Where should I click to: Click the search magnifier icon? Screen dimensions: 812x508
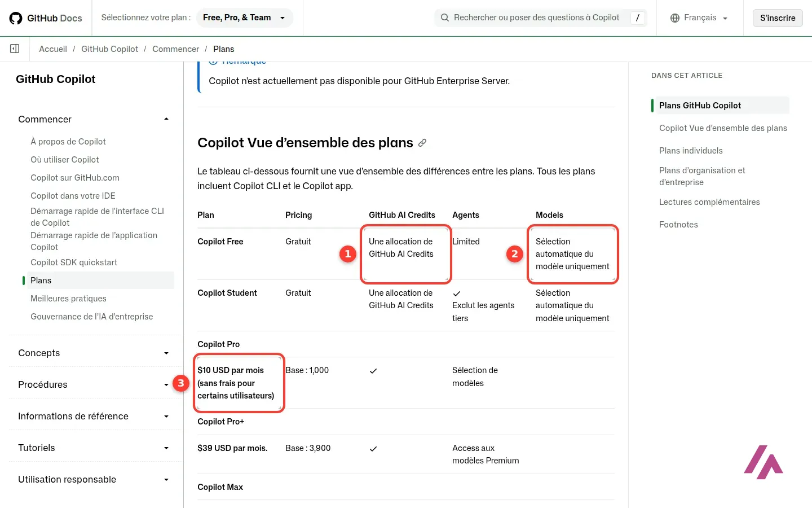tap(445, 17)
